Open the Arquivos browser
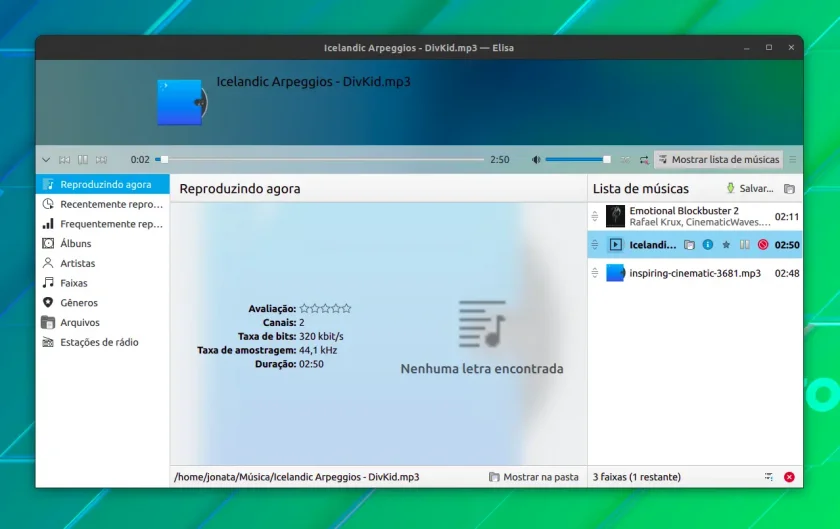 103,323
